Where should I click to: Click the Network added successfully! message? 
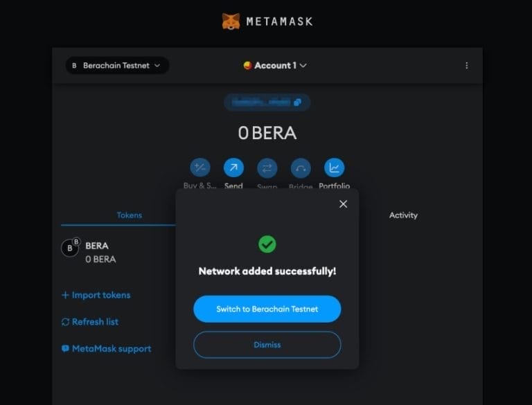pyautogui.click(x=267, y=271)
